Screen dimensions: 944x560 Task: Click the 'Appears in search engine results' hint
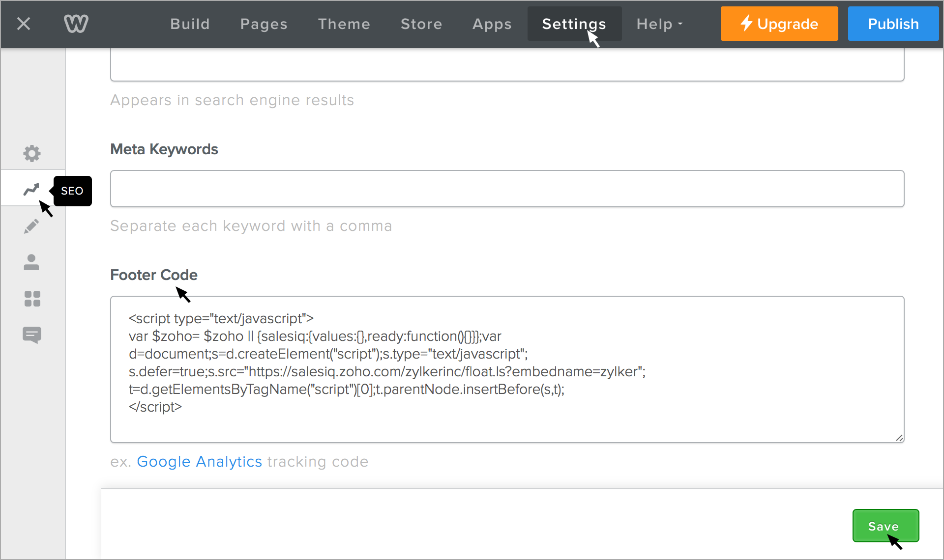[232, 100]
